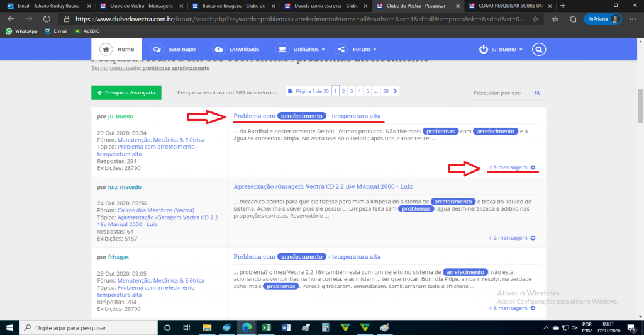644x335 pixels.
Task: Open the Utilitários dropdown menu
Action: point(300,49)
